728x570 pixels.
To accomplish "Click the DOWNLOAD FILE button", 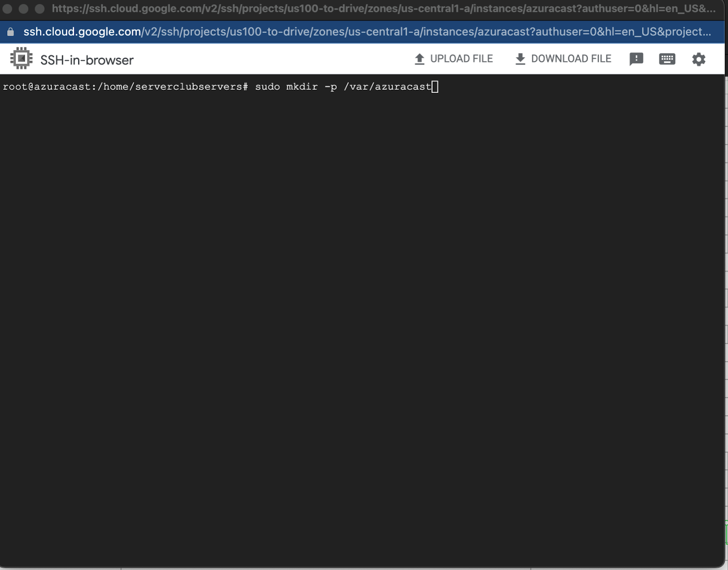I will tap(563, 59).
